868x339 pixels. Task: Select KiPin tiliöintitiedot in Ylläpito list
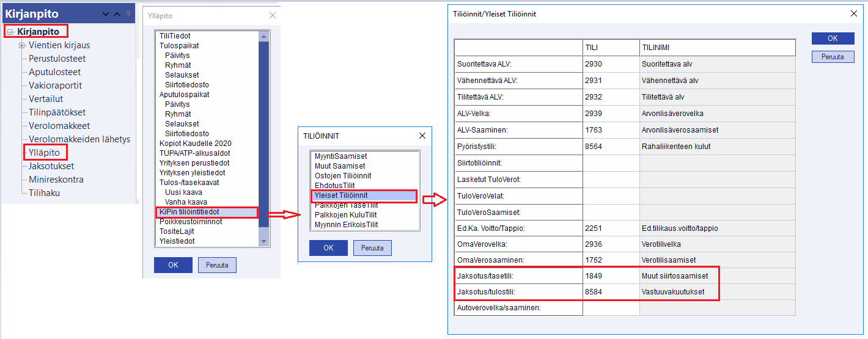point(189,212)
